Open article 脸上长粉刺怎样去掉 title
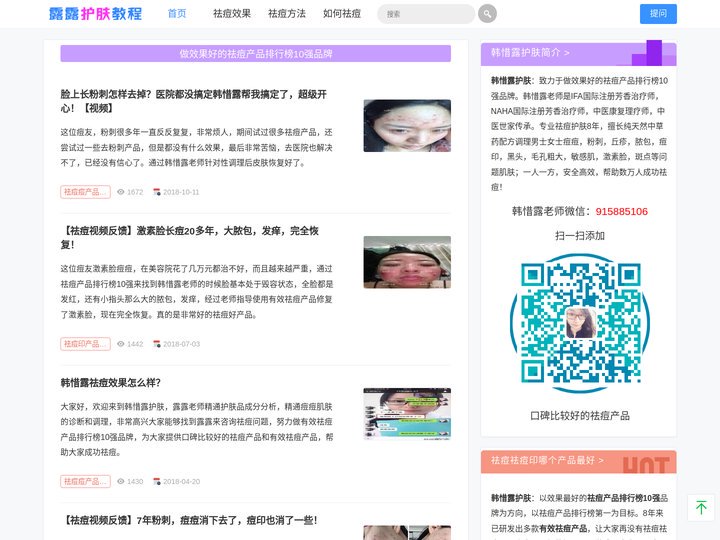The width and height of the screenshot is (720, 540). click(193, 101)
